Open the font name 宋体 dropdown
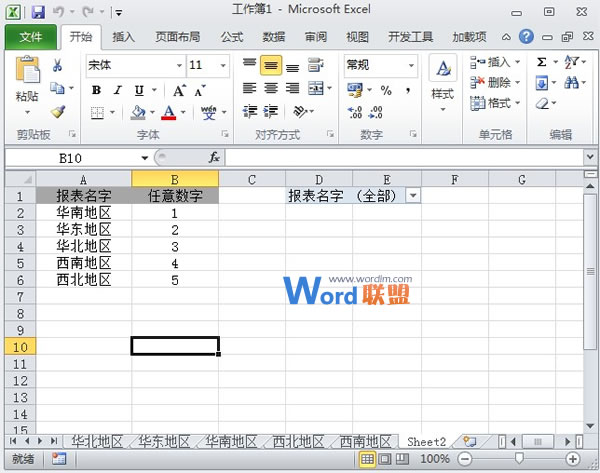Screen dimensions: 600x473 click(x=176, y=65)
